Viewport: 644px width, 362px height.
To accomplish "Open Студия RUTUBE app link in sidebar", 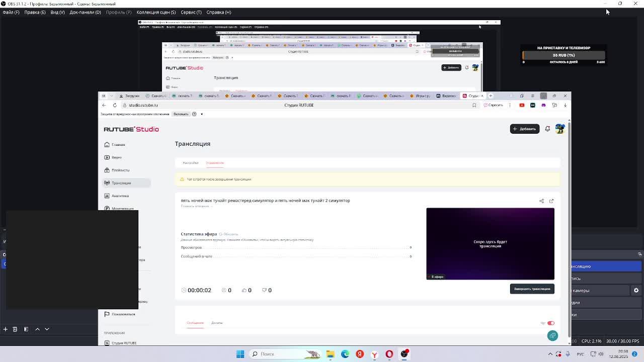I will pos(121,343).
